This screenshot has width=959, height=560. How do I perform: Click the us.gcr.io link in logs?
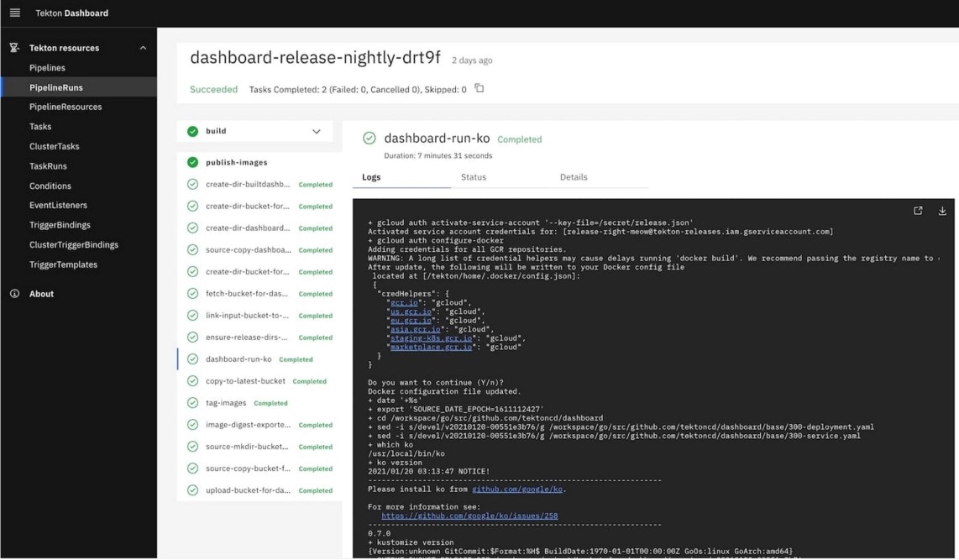(x=411, y=311)
